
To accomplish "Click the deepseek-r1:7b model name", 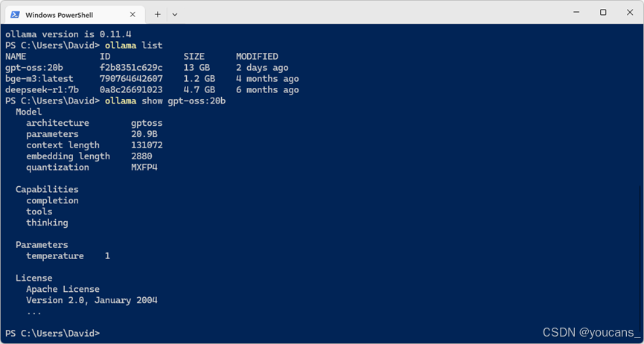I will tap(42, 89).
